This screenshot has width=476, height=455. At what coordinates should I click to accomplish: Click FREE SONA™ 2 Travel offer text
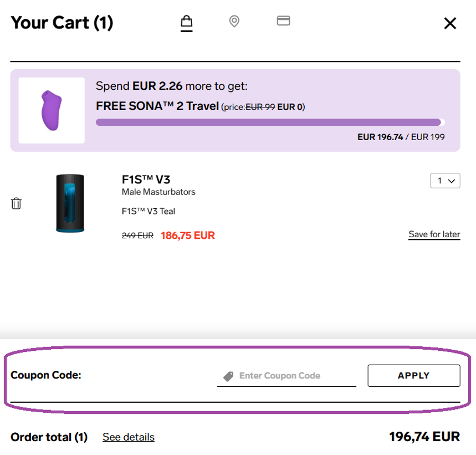click(157, 106)
